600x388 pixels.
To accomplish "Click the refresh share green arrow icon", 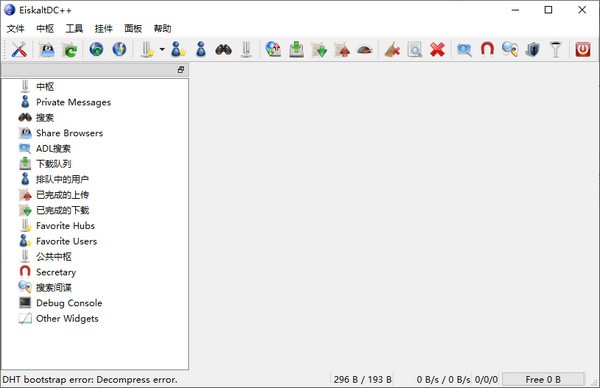I will pos(70,50).
